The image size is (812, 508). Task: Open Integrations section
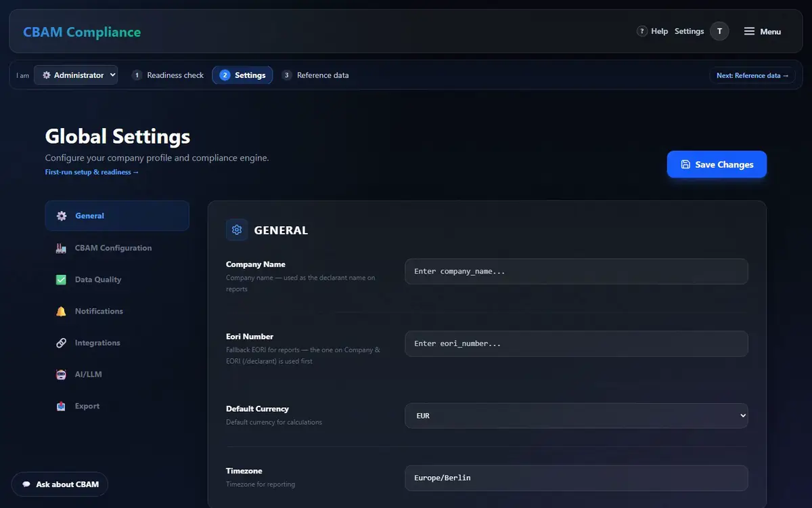117,343
